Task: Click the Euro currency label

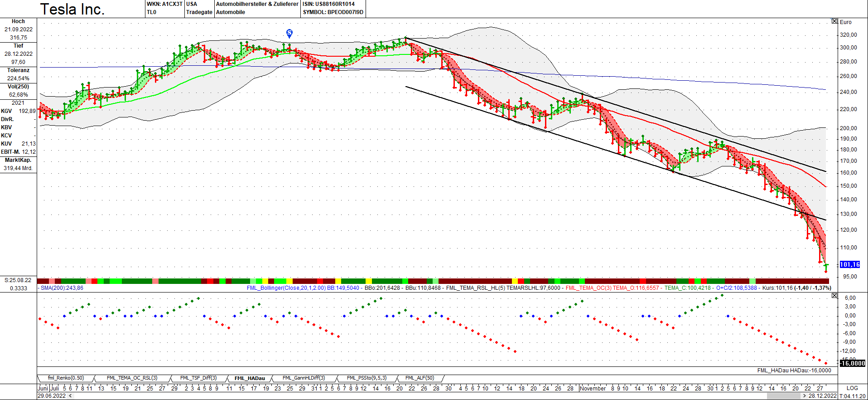Action: pos(846,22)
